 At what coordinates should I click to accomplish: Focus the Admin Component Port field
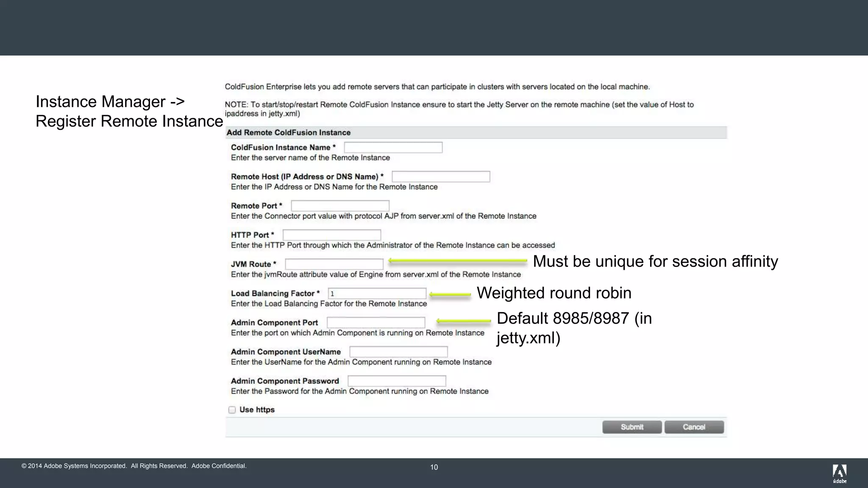coord(376,323)
